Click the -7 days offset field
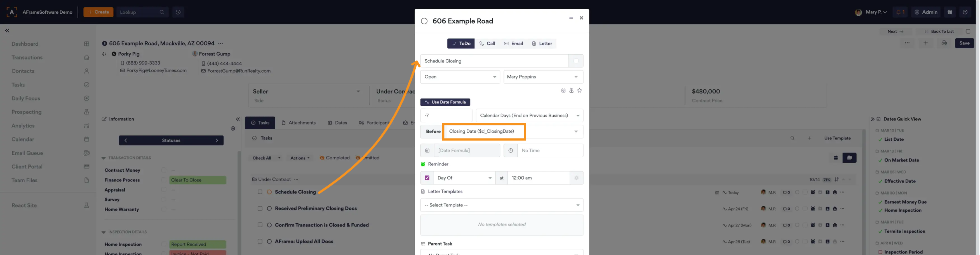This screenshot has height=255, width=980. click(x=446, y=115)
